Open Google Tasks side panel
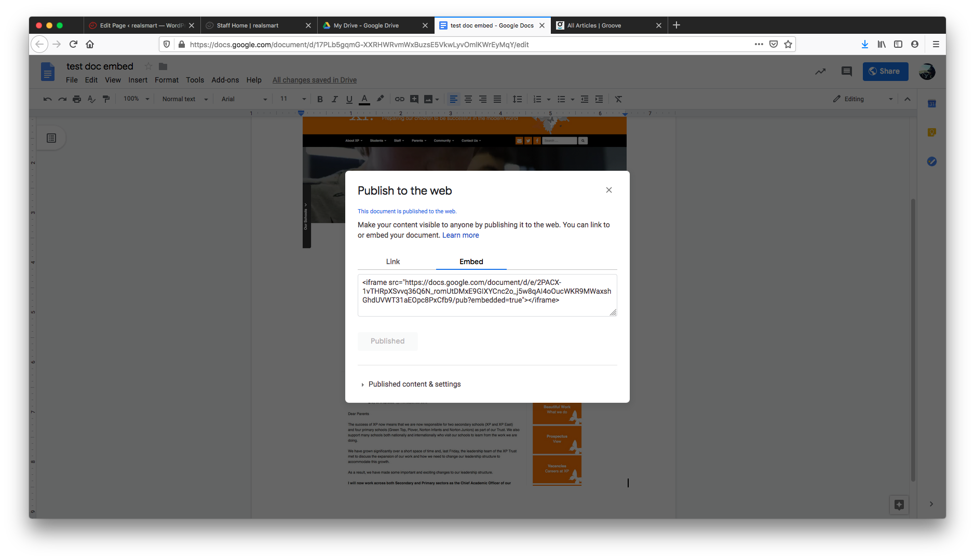975x560 pixels. click(932, 161)
